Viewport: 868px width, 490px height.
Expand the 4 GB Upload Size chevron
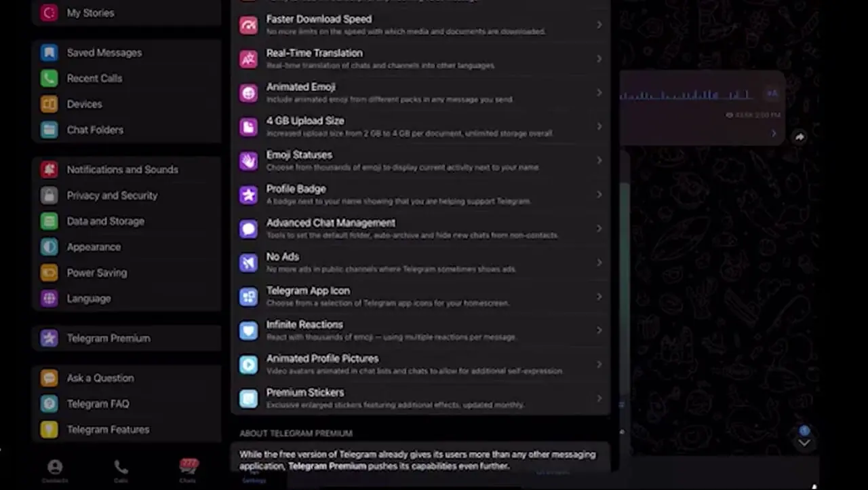[x=599, y=127]
